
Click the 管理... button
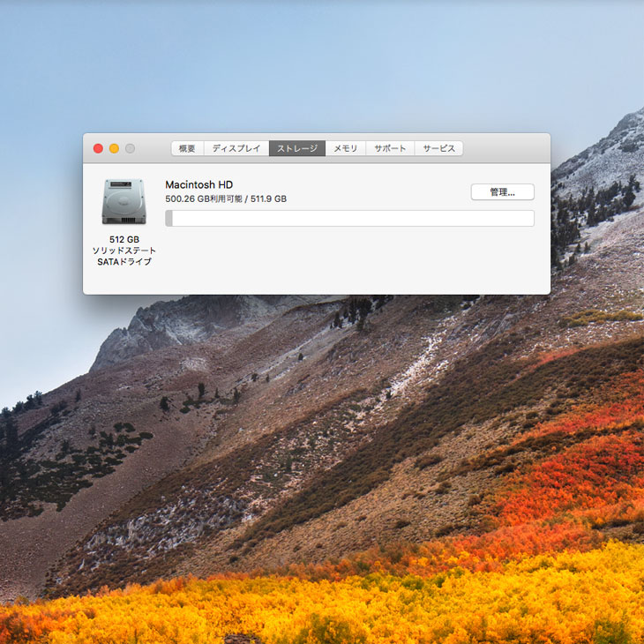(x=502, y=191)
